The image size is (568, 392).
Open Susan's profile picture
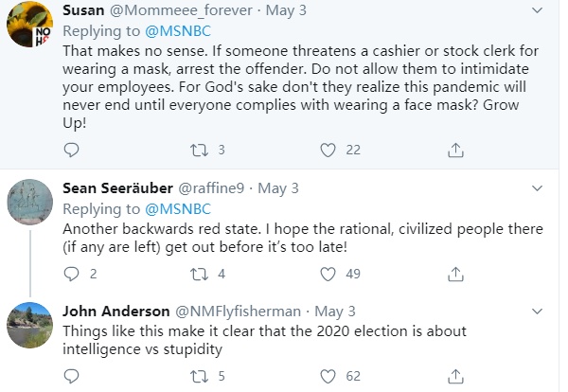pos(29,29)
